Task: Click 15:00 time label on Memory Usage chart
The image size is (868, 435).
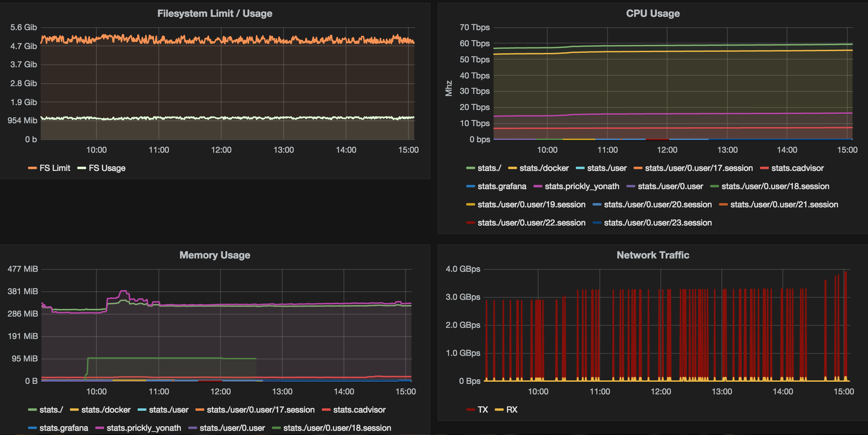Action: tap(406, 392)
